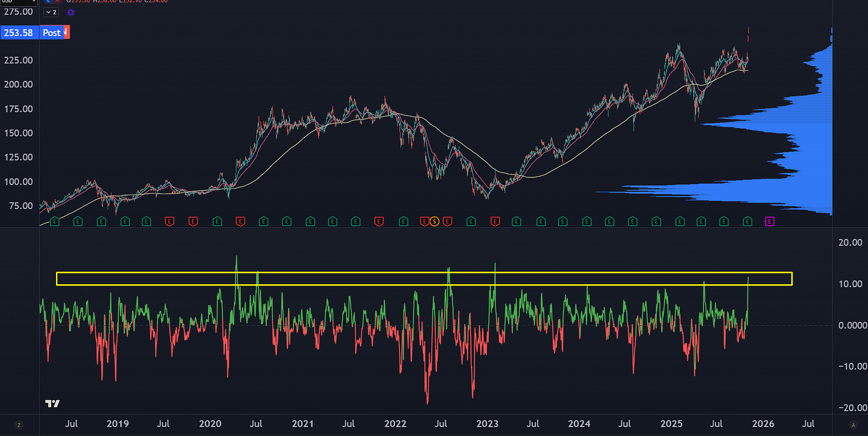Image resolution: width=868 pixels, height=436 pixels.
Task: Open the USD currency dropdown
Action: (x=18, y=2)
